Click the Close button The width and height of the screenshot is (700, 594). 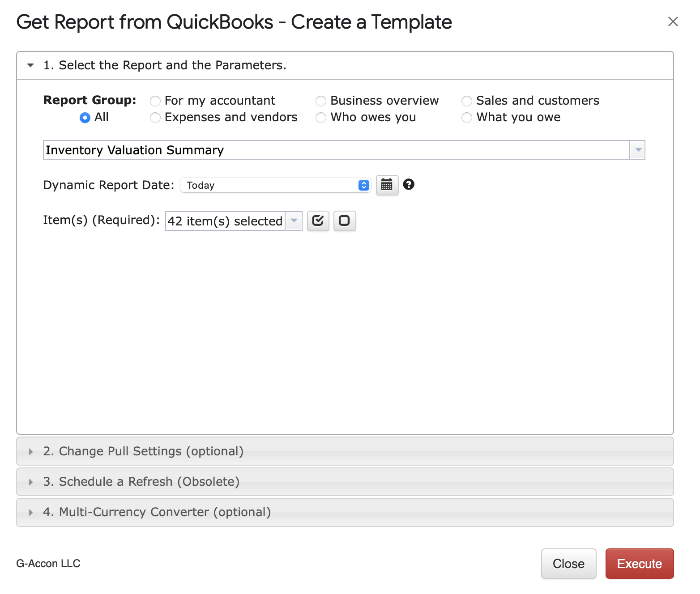click(x=568, y=564)
